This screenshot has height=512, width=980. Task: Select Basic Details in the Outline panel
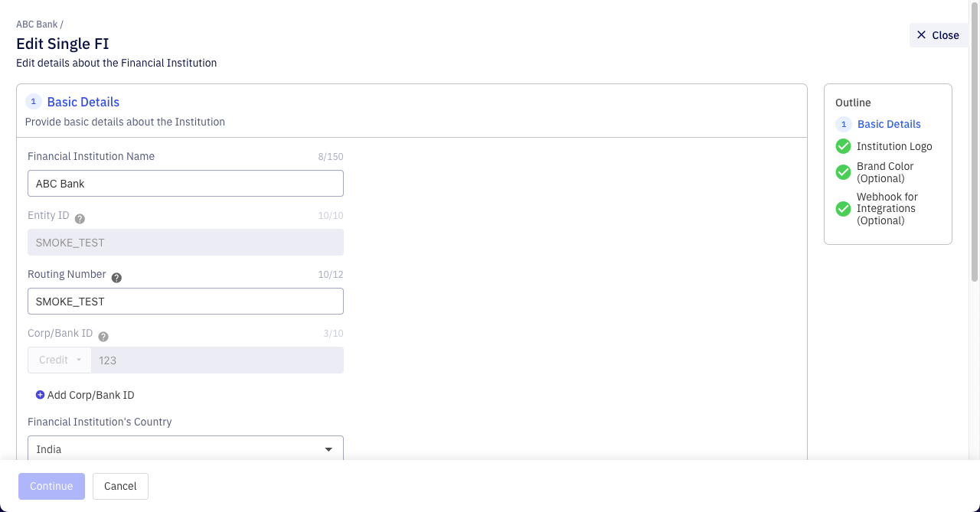pyautogui.click(x=889, y=124)
